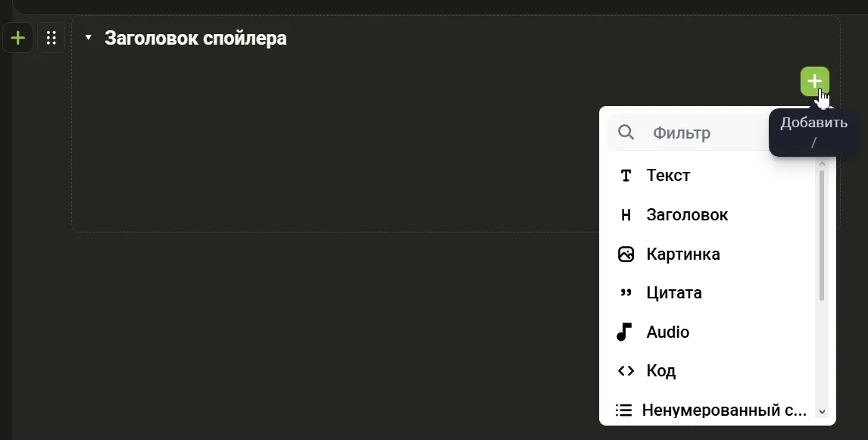Click the search magnifier icon in filter
This screenshot has height=440, width=868.
coord(626,133)
